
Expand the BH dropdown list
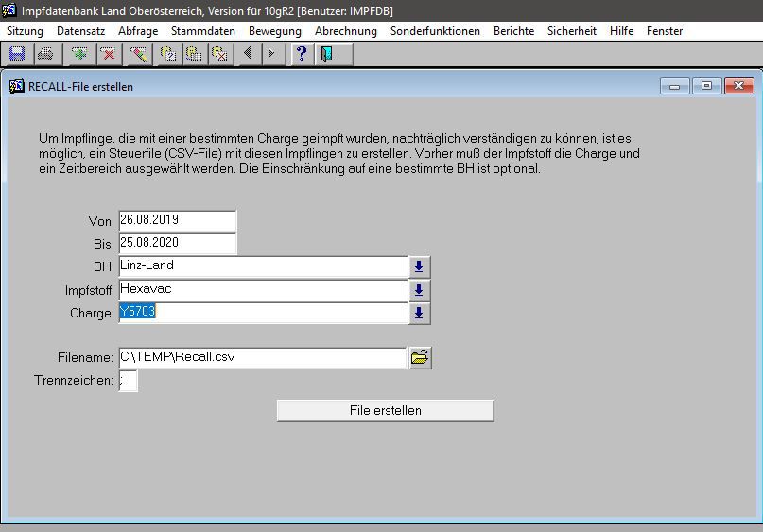[x=419, y=266]
